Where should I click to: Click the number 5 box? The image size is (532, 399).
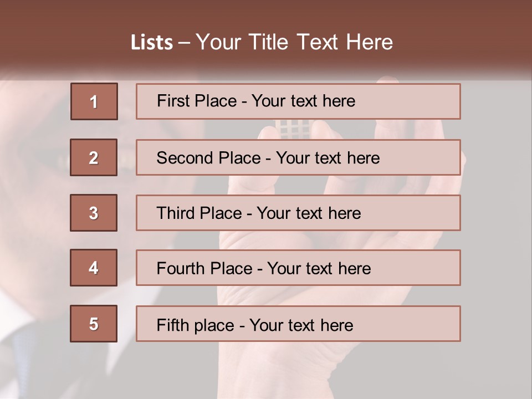94,324
